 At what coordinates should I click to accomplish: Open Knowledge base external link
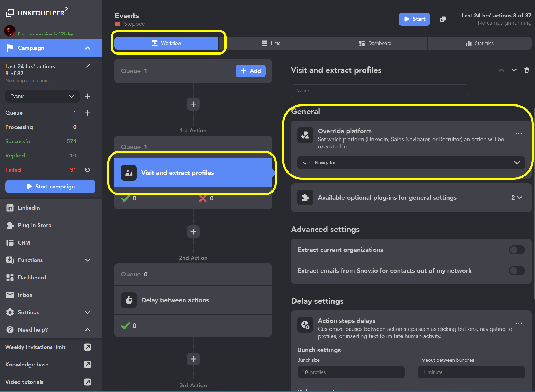(88, 365)
